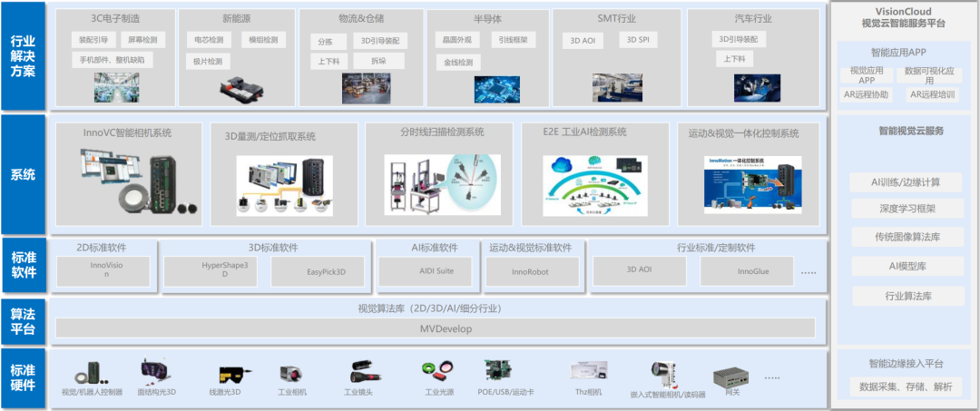
Task: Select the 模组检测 box
Action: tap(264, 41)
